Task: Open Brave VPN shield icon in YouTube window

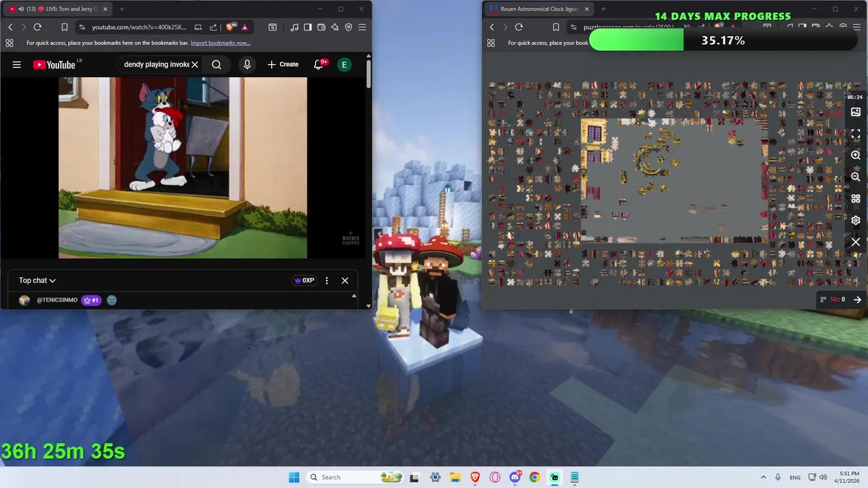Action: pyautogui.click(x=349, y=27)
